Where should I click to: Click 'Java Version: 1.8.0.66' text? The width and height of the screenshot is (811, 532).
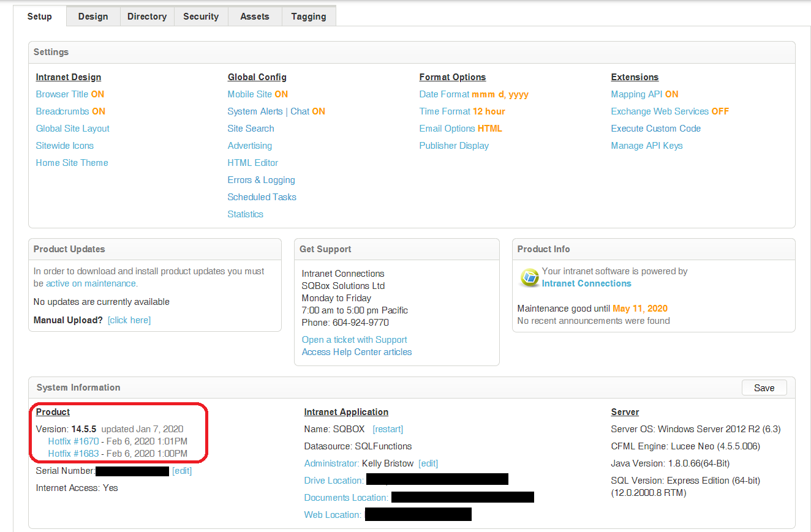670,463
